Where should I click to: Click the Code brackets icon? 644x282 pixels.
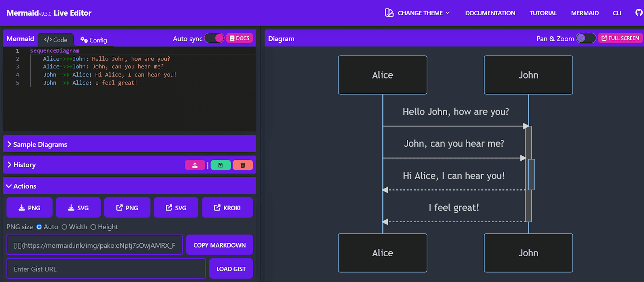pos(48,39)
